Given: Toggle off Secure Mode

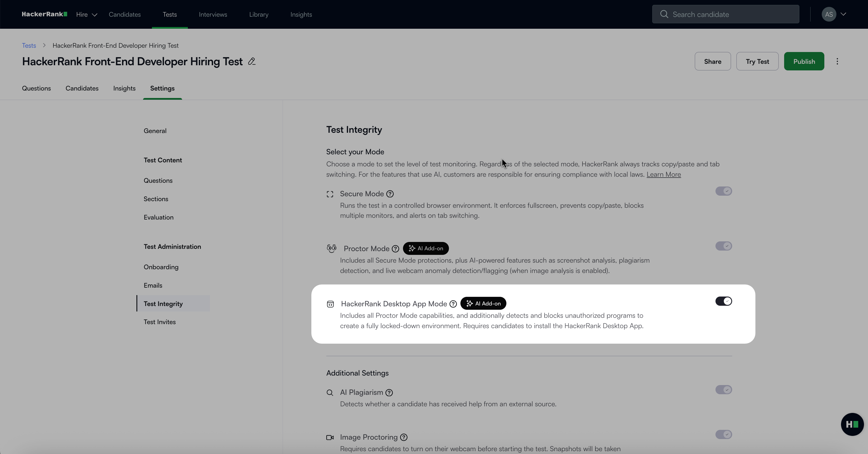Looking at the screenshot, I should tap(724, 191).
